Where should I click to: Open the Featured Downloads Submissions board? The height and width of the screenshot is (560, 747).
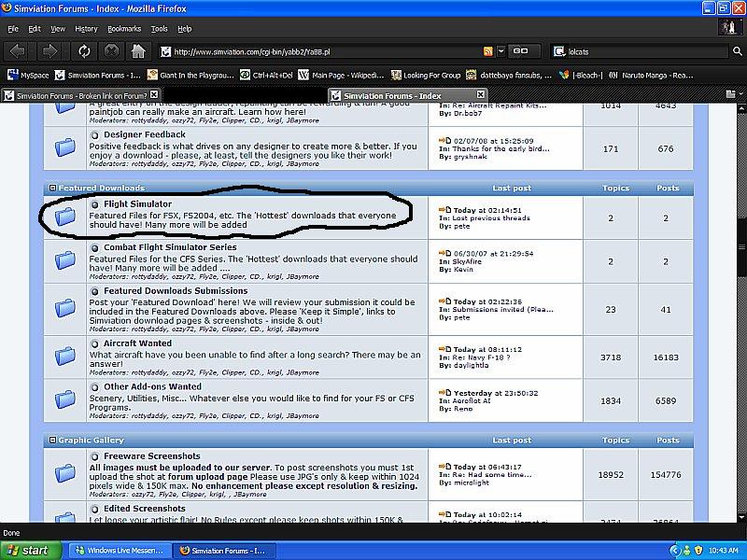tap(176, 291)
